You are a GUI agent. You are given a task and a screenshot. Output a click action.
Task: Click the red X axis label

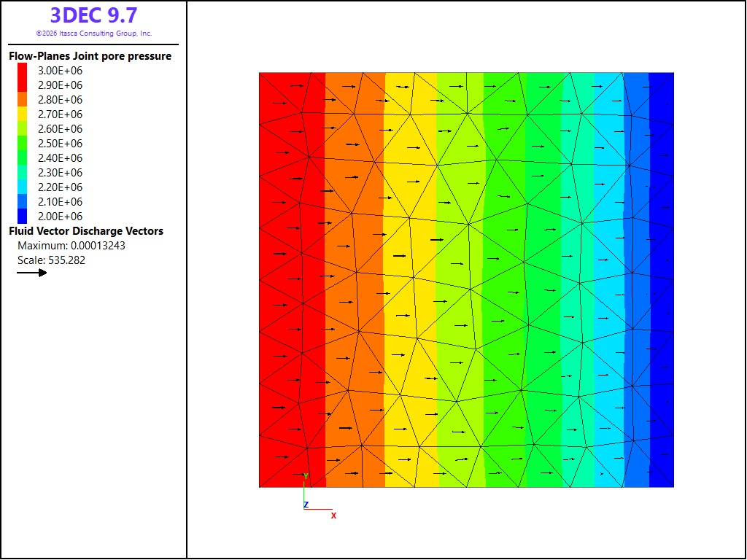[x=333, y=516]
